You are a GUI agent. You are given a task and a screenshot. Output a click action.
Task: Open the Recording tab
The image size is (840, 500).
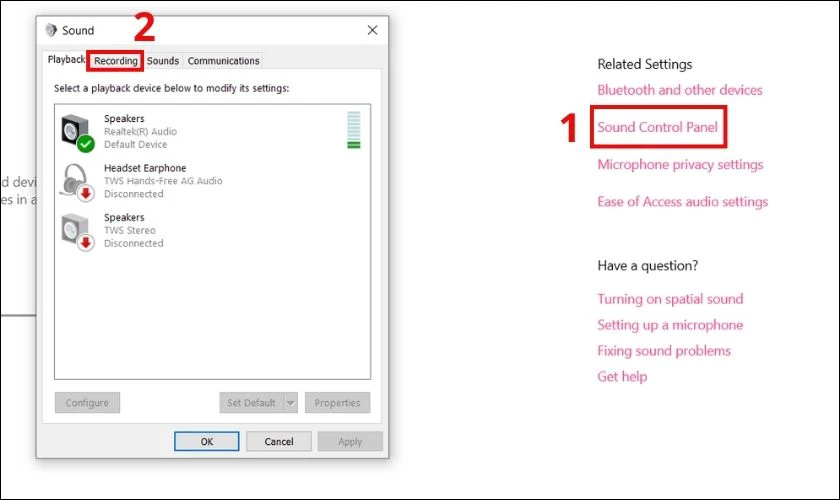click(116, 61)
